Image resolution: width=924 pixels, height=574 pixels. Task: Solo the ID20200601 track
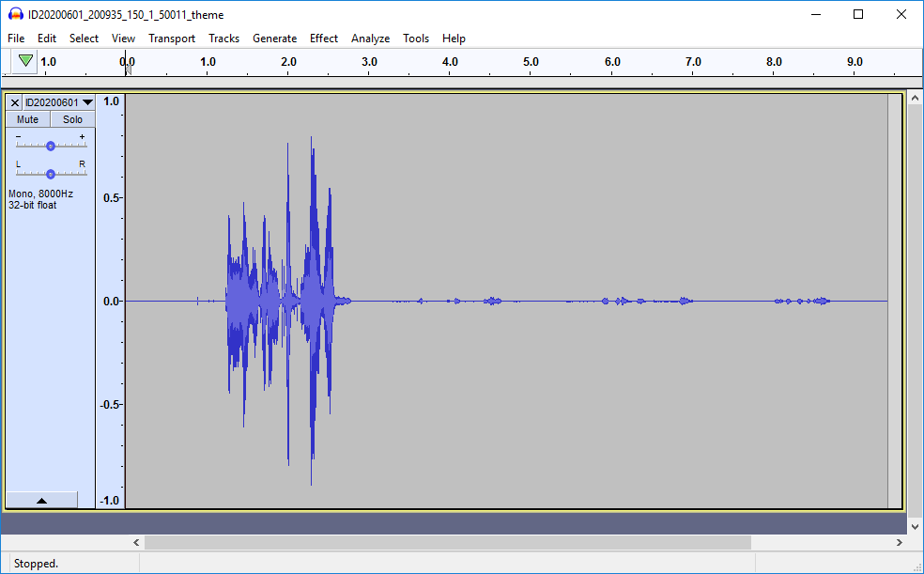pos(72,119)
